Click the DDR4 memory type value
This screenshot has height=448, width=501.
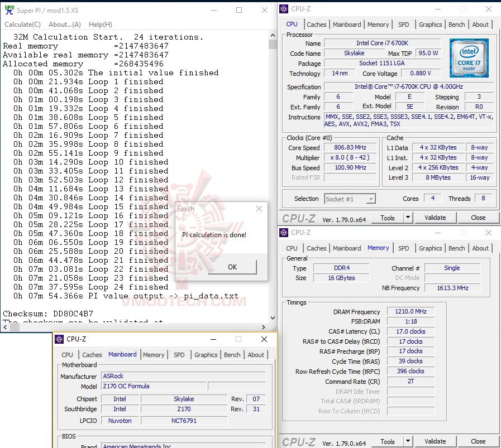tap(342, 268)
